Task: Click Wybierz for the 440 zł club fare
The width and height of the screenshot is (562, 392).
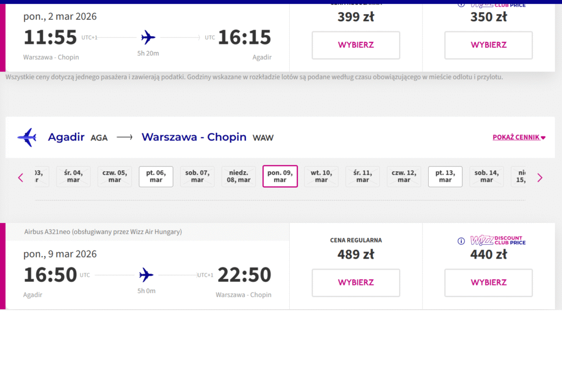Action: (x=488, y=283)
